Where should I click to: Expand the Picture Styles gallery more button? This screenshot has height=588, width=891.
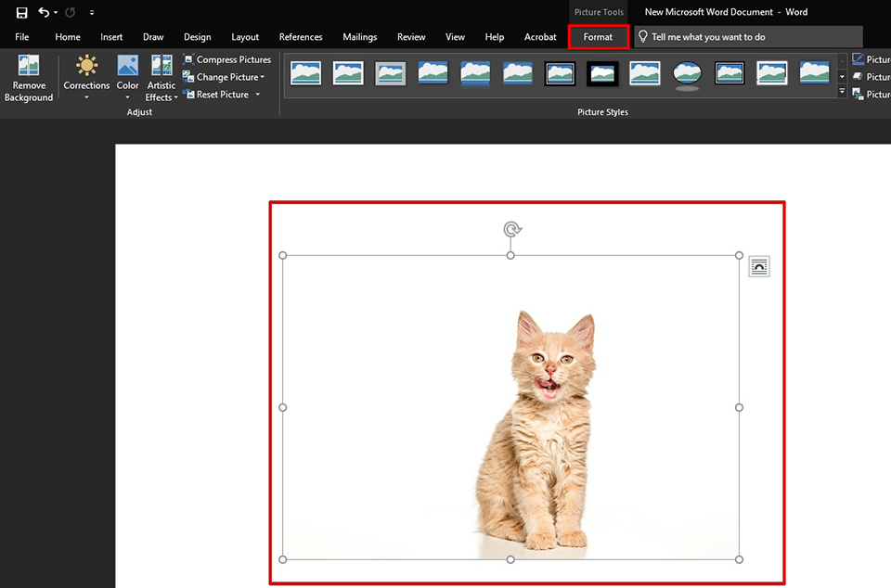point(842,92)
